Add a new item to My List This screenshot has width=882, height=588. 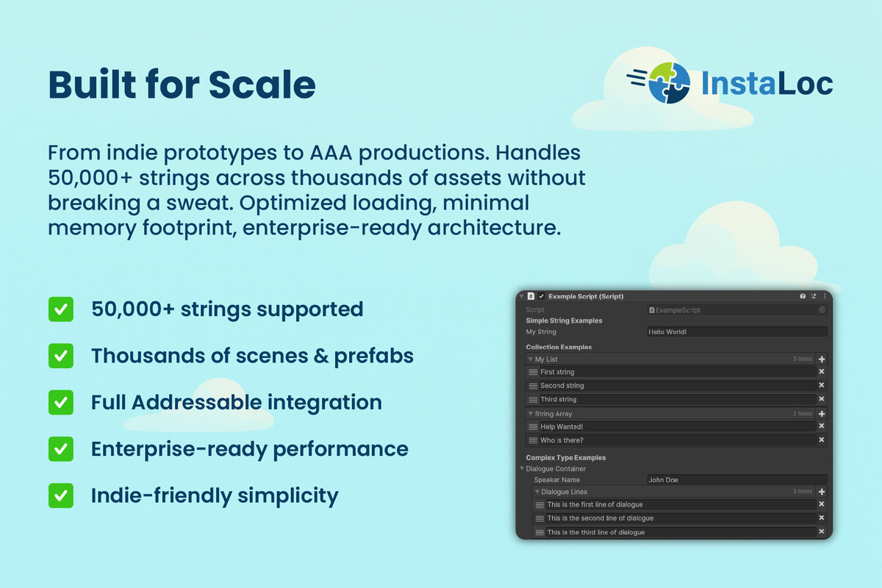pos(822,359)
